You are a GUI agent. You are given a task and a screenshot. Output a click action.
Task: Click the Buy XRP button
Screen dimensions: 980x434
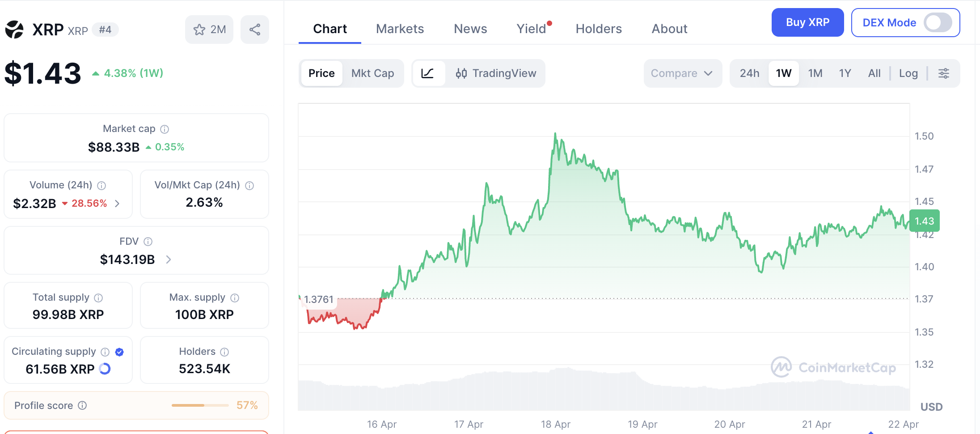[807, 22]
